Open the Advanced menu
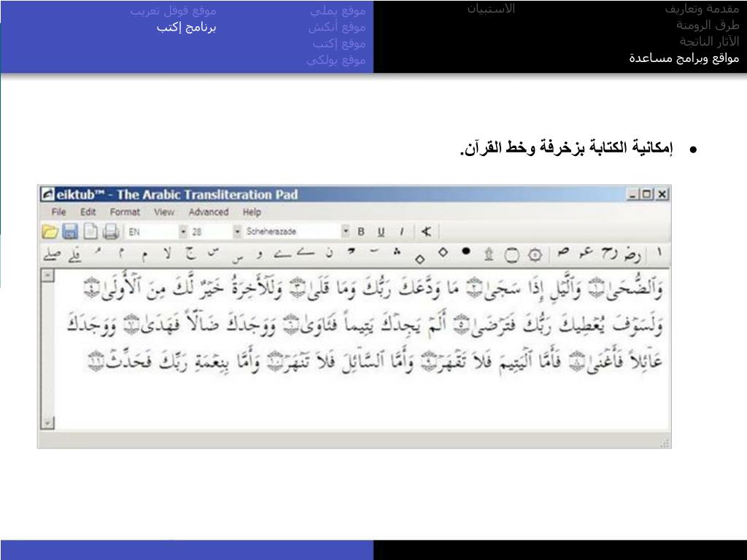The image size is (747, 560). coord(209,212)
